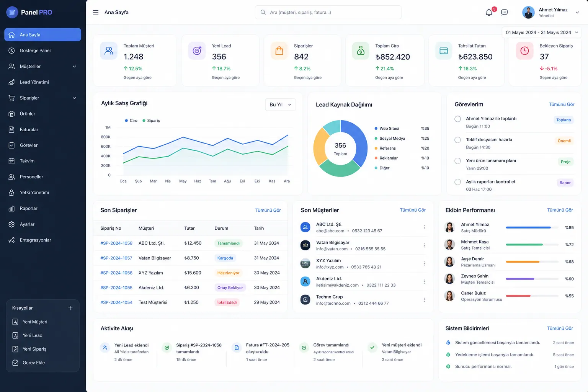Open more options for ABC Ltd. Şti.
The width and height of the screenshot is (588, 392).
tap(424, 227)
